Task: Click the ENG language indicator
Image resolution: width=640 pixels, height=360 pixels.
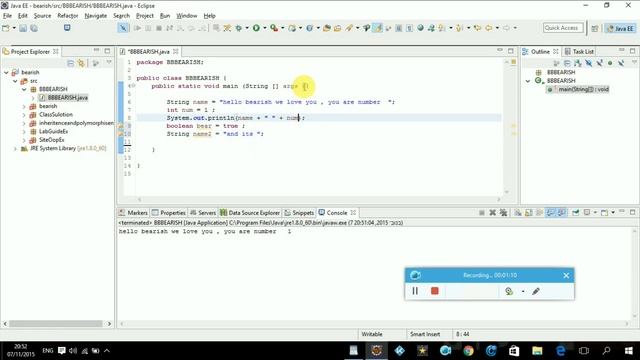Action: pos(48,351)
